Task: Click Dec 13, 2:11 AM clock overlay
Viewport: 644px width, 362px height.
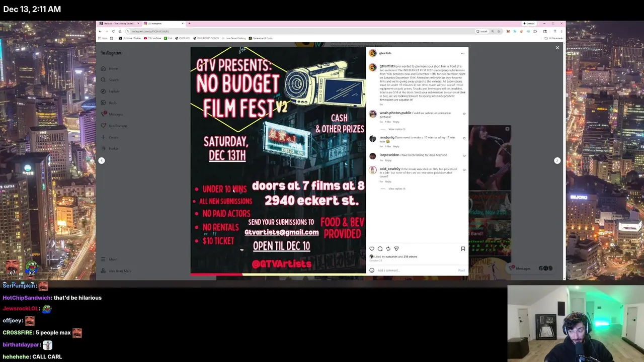Action: (32, 9)
